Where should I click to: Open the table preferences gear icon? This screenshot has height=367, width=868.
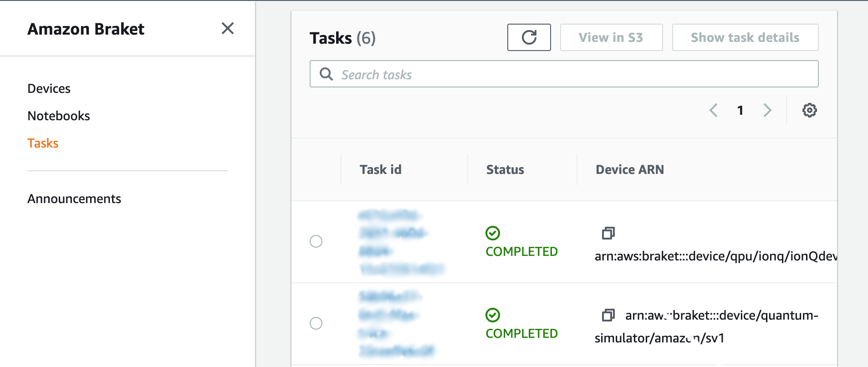[810, 110]
